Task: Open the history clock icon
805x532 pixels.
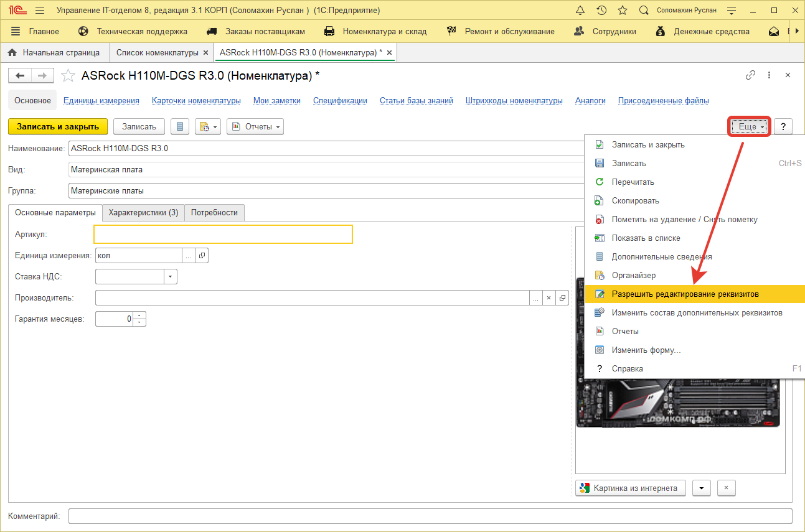Action: (x=601, y=11)
